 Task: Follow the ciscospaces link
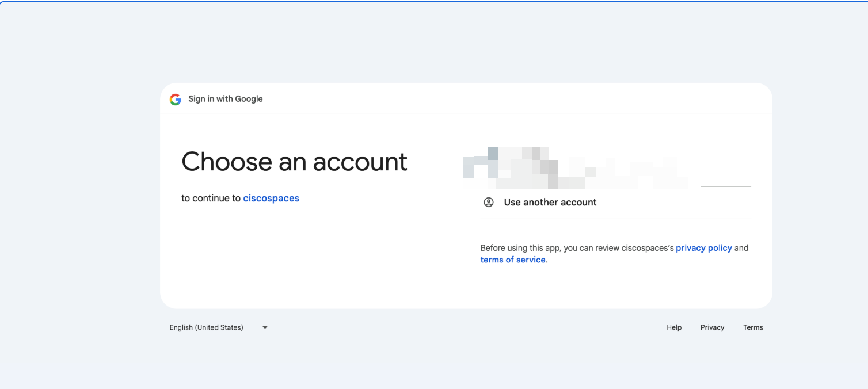pyautogui.click(x=271, y=198)
